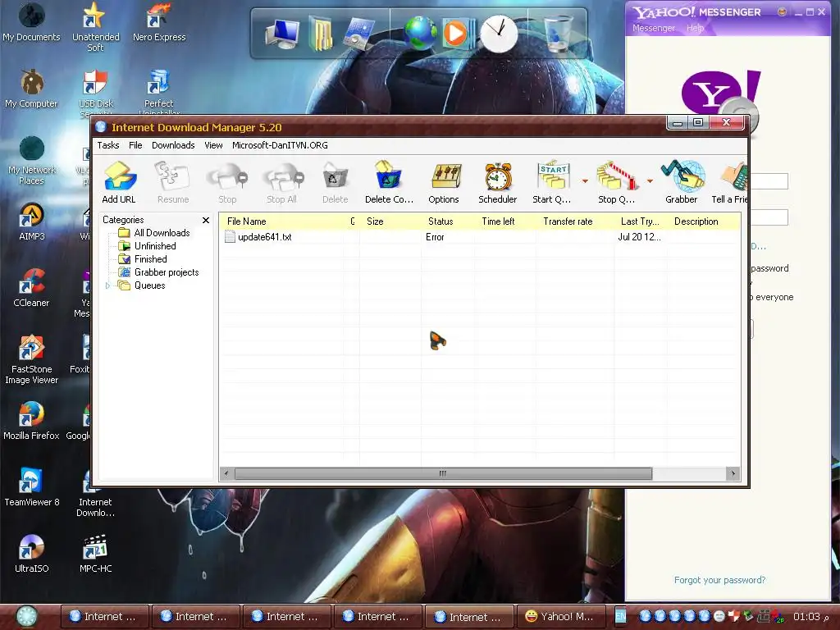Click the Delete toolbar icon
The height and width of the screenshot is (630, 840).
336,182
